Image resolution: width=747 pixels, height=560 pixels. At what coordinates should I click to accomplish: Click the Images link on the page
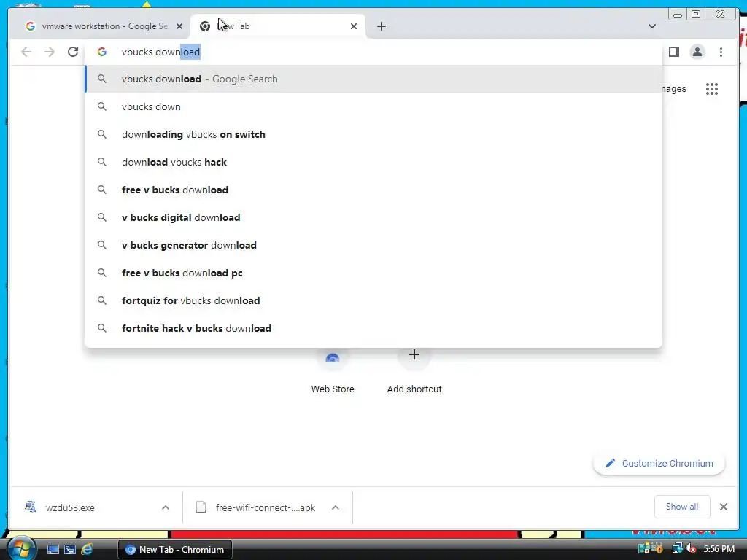click(673, 89)
